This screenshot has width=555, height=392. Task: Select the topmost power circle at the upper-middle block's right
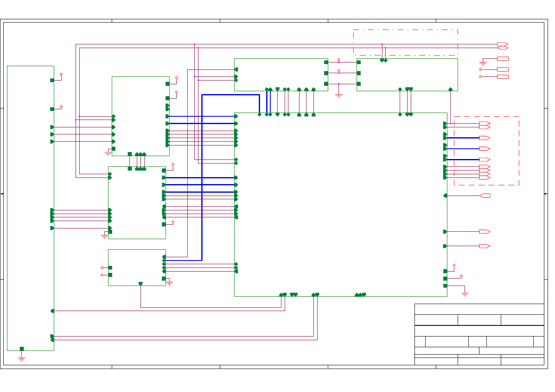177,78
